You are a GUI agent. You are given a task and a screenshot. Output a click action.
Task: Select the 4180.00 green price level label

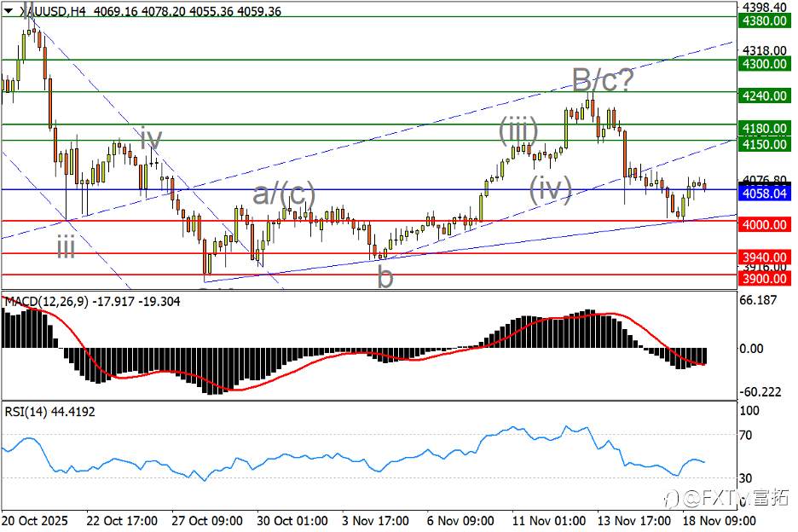coord(765,128)
